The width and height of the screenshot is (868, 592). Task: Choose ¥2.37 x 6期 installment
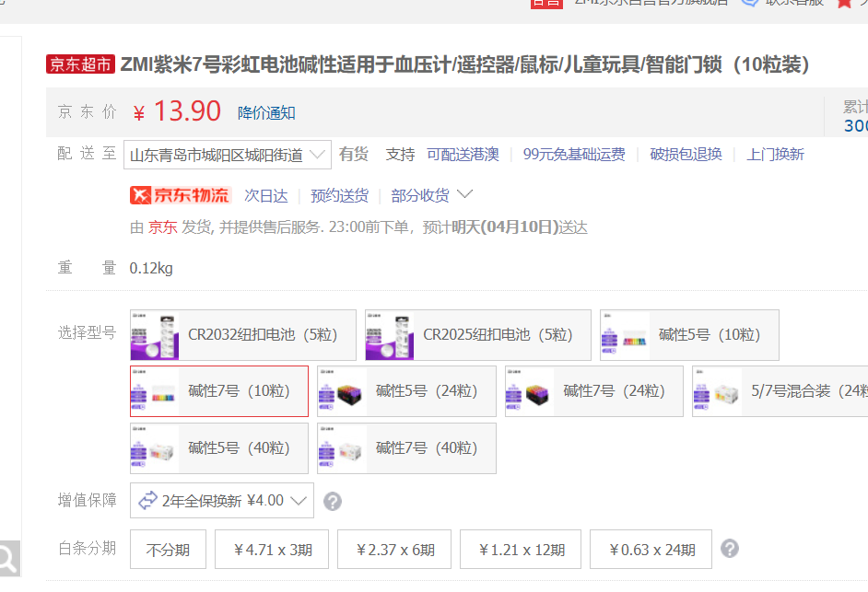click(394, 550)
